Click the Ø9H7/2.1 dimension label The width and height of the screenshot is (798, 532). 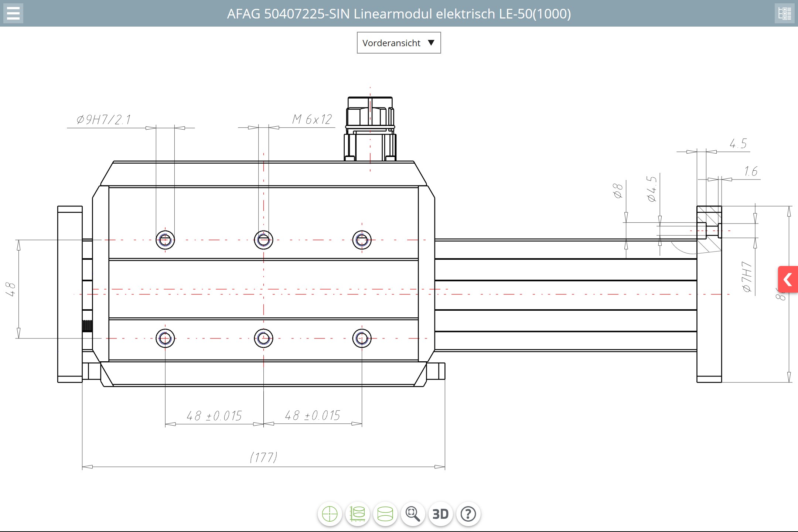pos(104,120)
